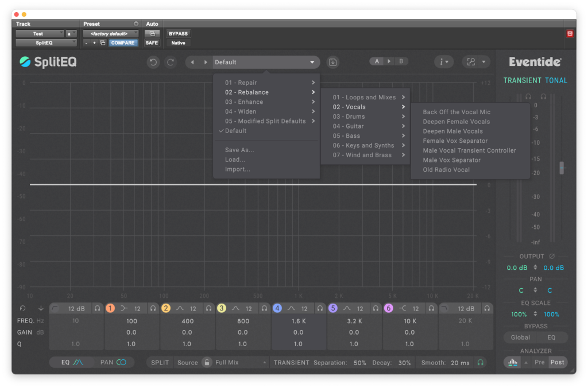
Task: Click the save preset icon
Action: click(x=332, y=62)
